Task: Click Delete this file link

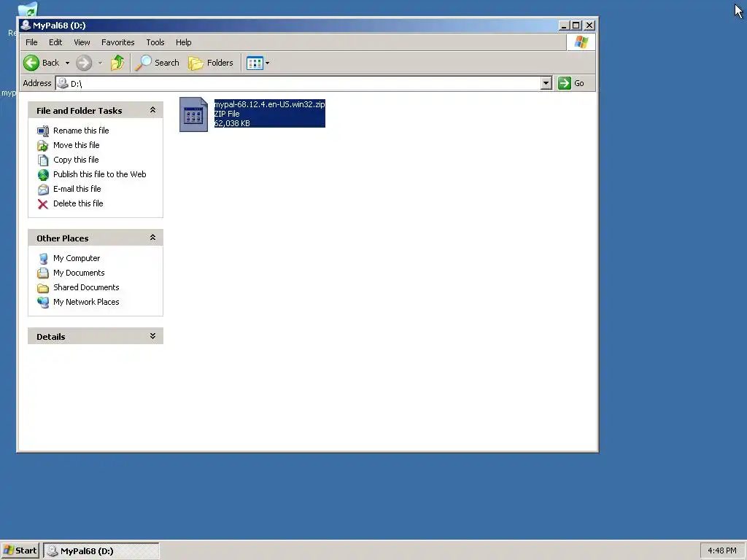Action: (x=78, y=203)
